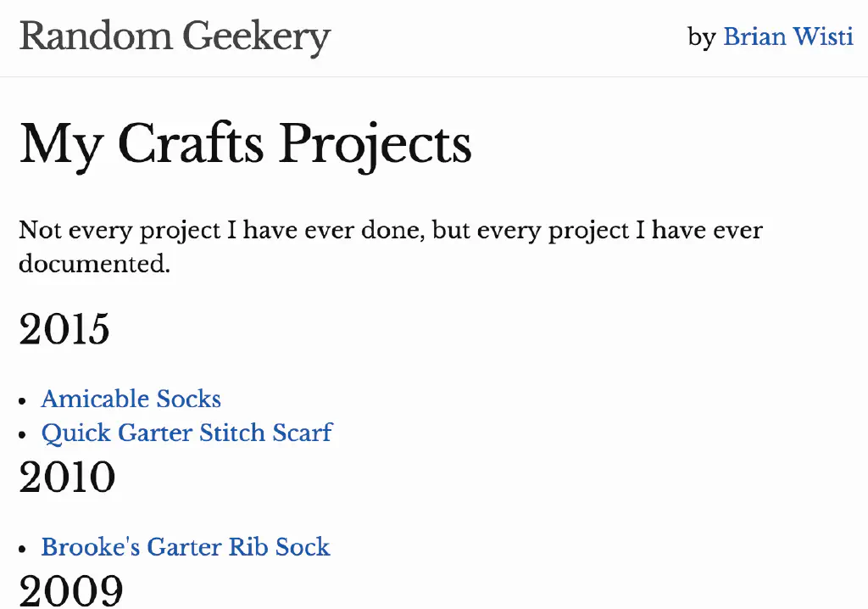The image size is (868, 609).
Task: Visit the Brian Wisti author link
Action: pos(787,37)
